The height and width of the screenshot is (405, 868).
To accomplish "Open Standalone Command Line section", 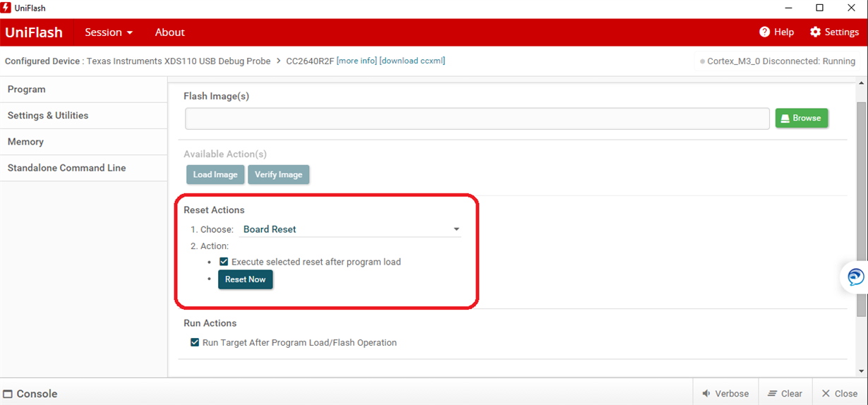I will click(83, 168).
